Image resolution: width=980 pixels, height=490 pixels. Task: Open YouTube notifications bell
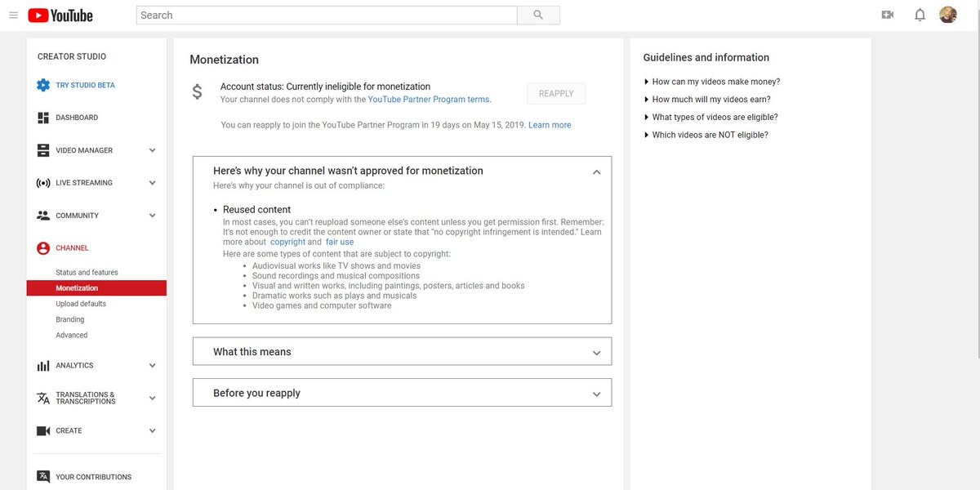click(x=919, y=14)
